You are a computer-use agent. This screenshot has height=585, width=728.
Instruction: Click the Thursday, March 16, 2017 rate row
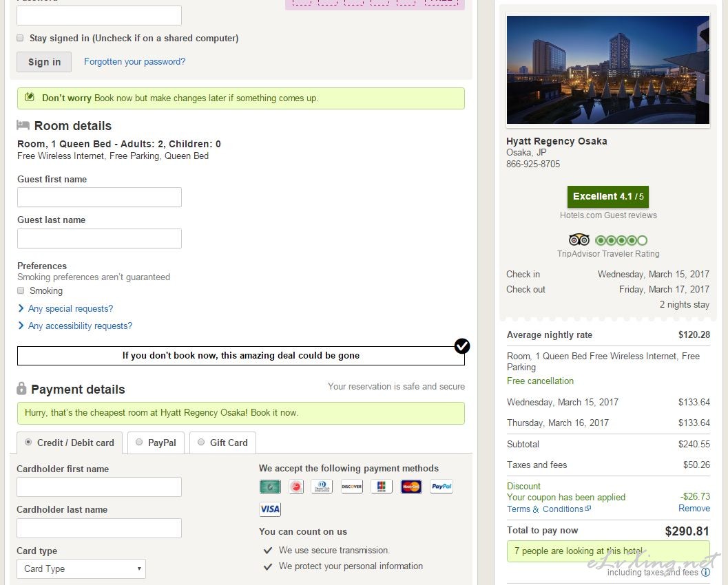pos(608,423)
